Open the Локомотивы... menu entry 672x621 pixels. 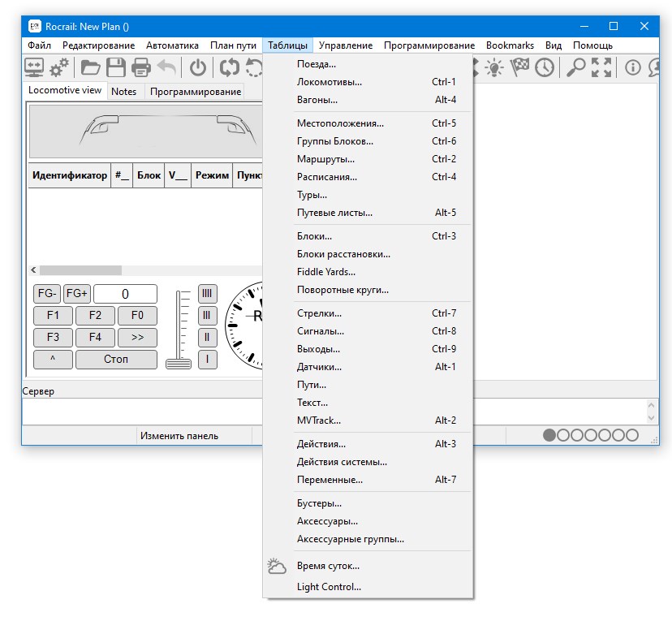pos(330,82)
